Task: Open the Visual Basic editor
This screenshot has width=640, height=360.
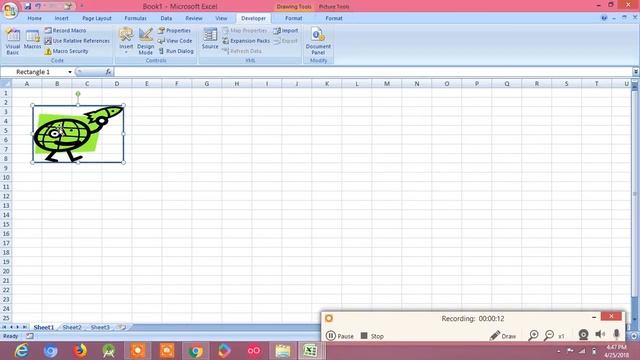Action: tap(13, 41)
